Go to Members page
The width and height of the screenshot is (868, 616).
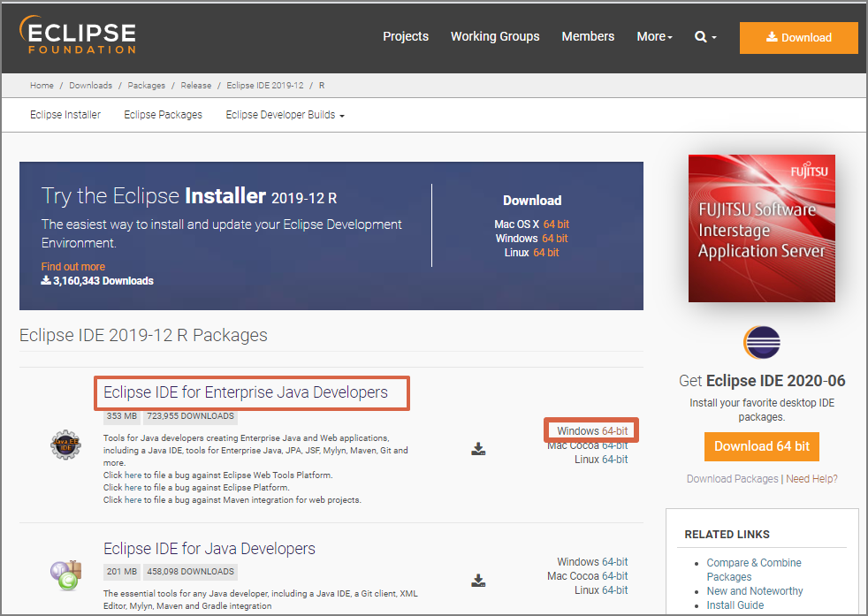coord(588,36)
